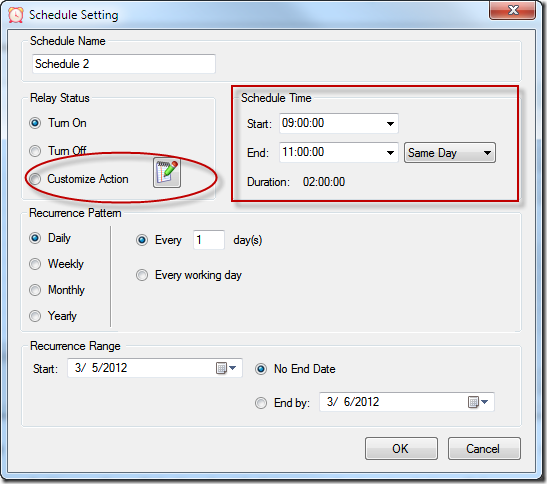The image size is (547, 484).
Task: Click the Schedule Time group label
Action: (276, 98)
